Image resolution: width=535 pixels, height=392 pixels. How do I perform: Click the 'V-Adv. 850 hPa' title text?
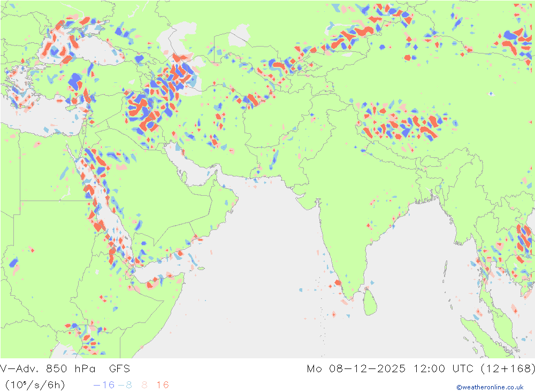48,369
